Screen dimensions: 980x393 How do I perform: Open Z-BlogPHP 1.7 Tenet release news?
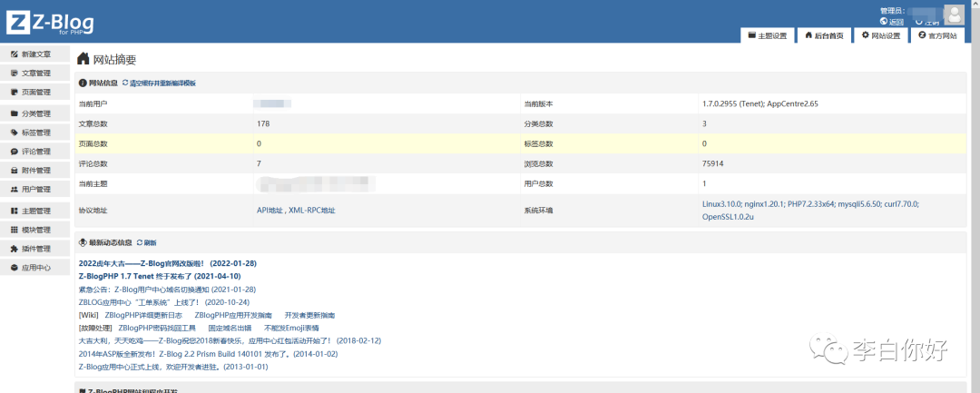[x=160, y=276]
